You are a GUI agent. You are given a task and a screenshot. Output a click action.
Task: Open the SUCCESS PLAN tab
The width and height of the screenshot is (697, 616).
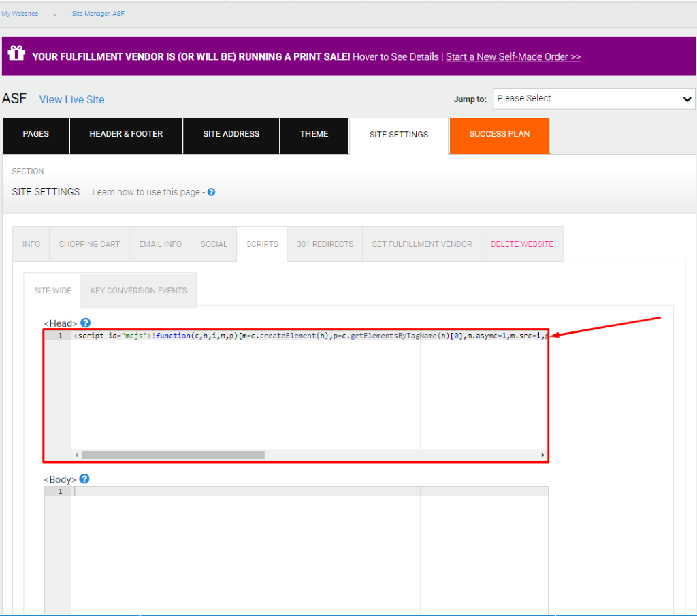pos(499,135)
